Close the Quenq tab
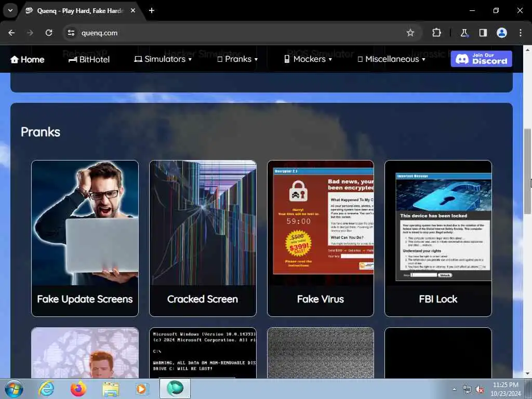The width and height of the screenshot is (532, 399). pyautogui.click(x=133, y=10)
